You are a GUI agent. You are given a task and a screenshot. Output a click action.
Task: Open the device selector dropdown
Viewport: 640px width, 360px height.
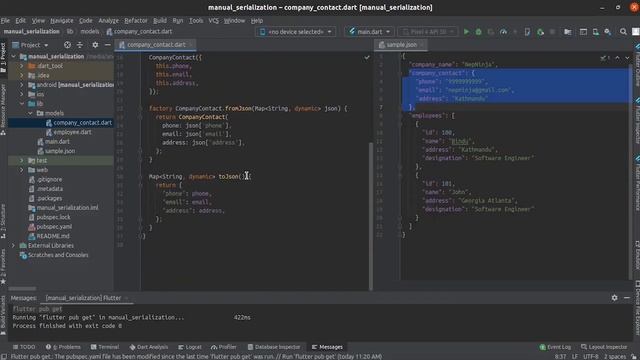point(296,32)
